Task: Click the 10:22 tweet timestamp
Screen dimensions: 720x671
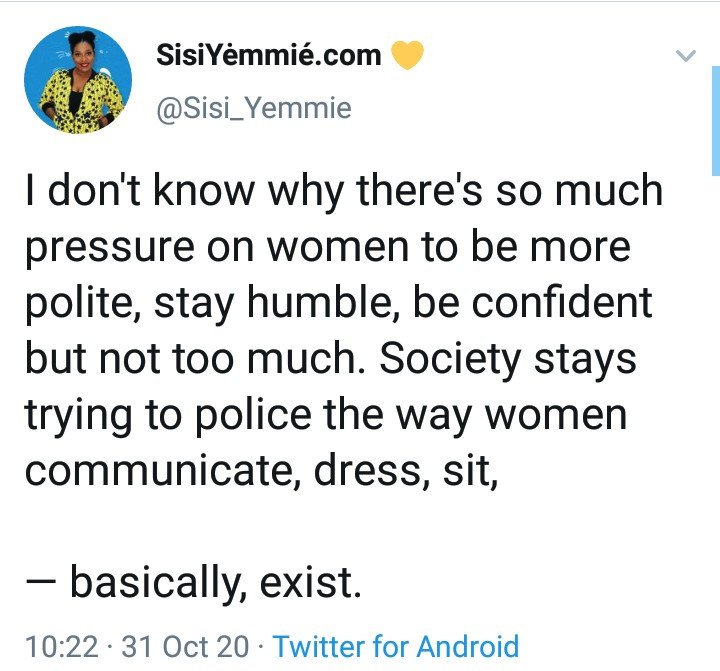Action: 62,646
